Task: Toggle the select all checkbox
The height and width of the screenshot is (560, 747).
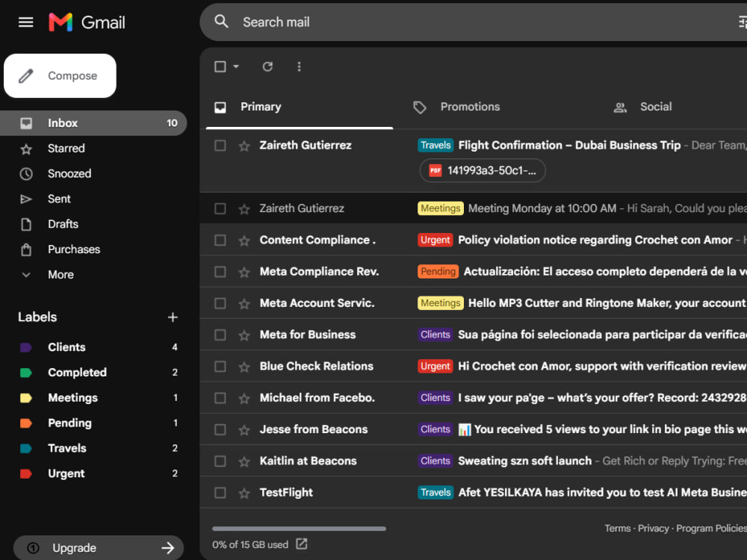Action: click(220, 66)
